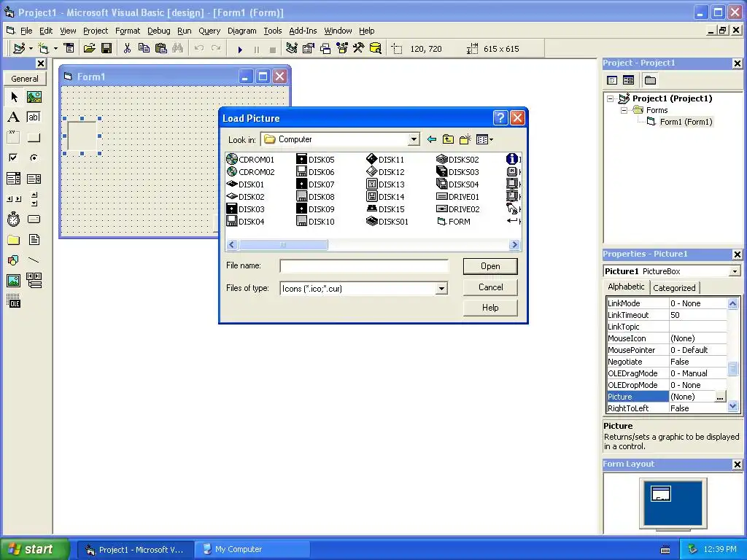Select the CheckBox tool in toolbox
The image size is (747, 560).
point(14,157)
